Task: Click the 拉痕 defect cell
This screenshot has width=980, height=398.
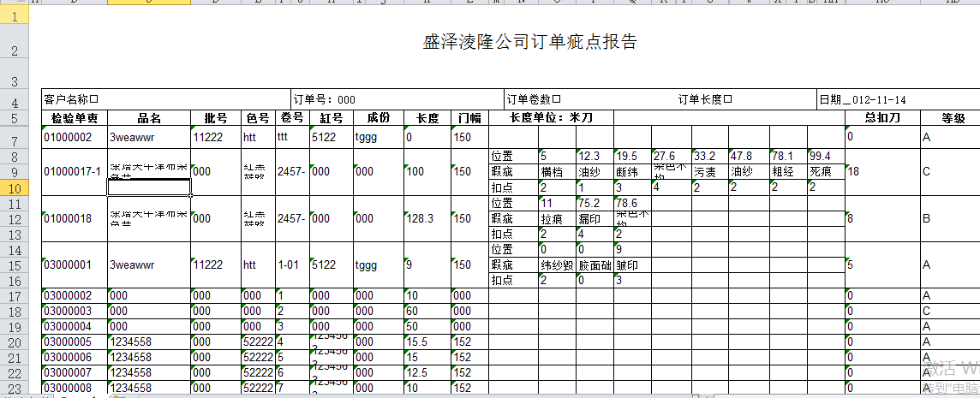Action: point(556,218)
